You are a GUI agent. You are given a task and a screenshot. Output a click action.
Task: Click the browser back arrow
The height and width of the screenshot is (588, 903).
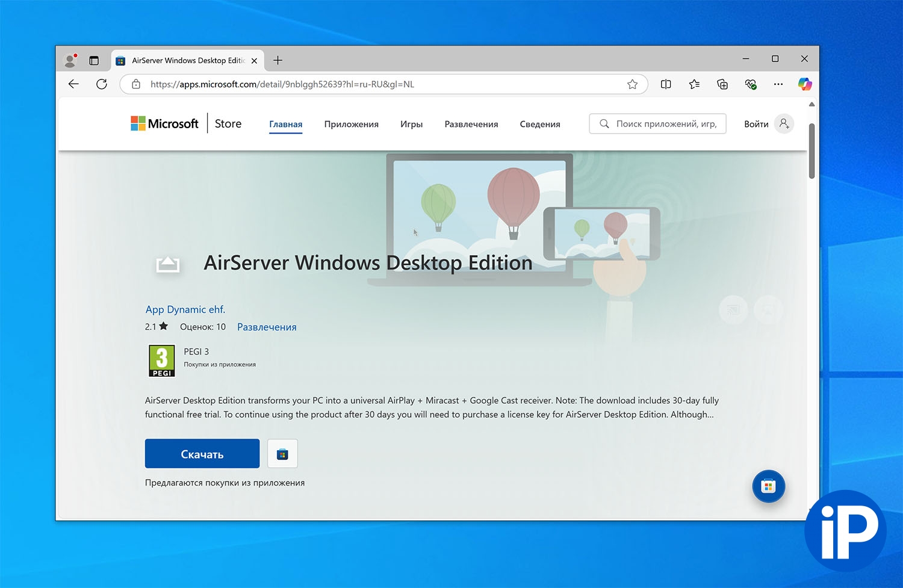pos(73,84)
